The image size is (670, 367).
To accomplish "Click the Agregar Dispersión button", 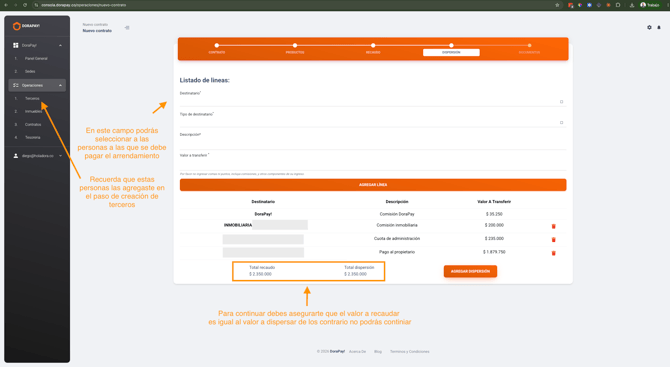I will click(470, 271).
